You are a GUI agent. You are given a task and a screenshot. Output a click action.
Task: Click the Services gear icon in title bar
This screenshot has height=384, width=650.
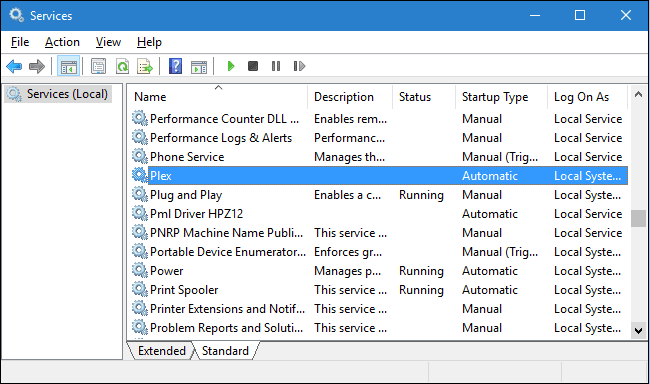[17, 15]
